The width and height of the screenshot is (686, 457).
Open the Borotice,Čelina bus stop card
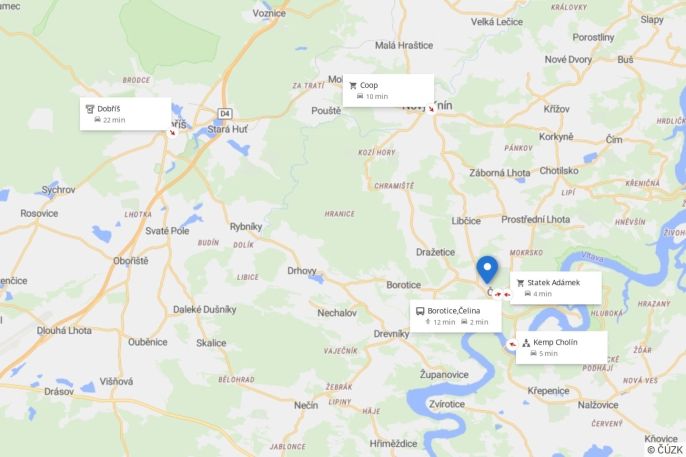[455, 316]
